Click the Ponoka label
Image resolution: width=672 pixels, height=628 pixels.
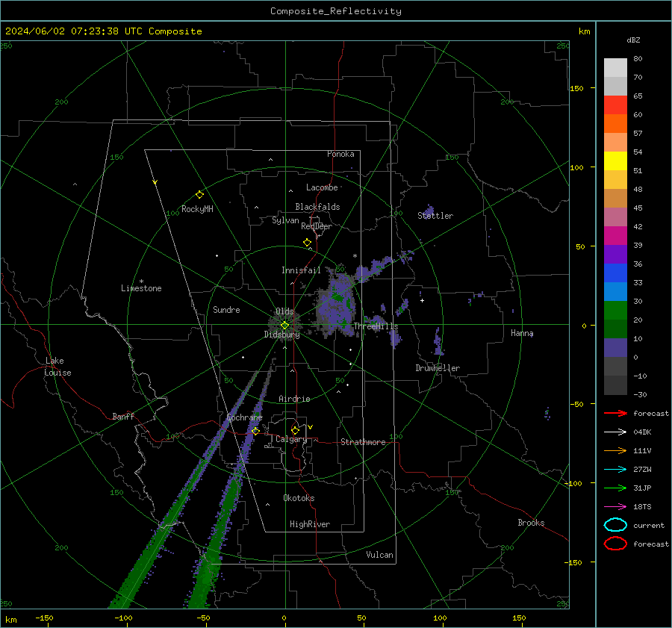click(x=340, y=154)
